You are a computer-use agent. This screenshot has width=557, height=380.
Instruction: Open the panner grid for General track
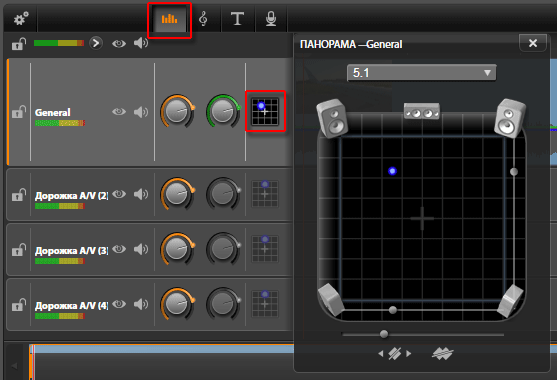coord(265,112)
